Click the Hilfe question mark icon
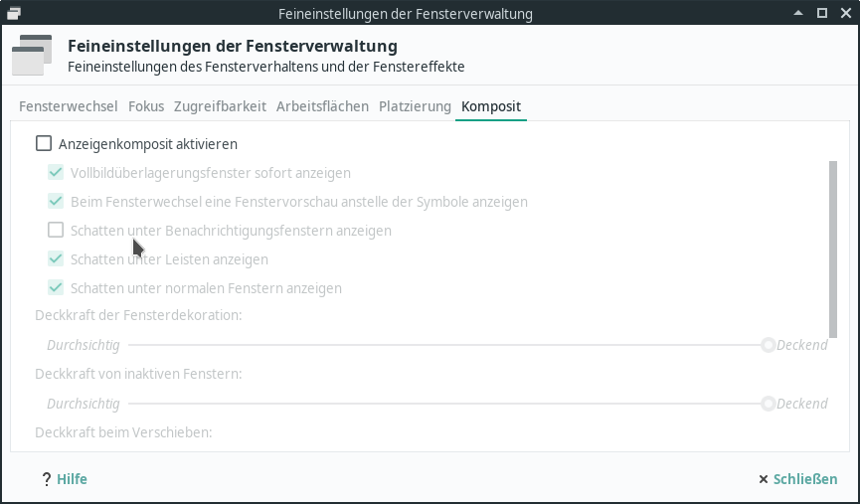This screenshot has width=860, height=504. [46, 479]
